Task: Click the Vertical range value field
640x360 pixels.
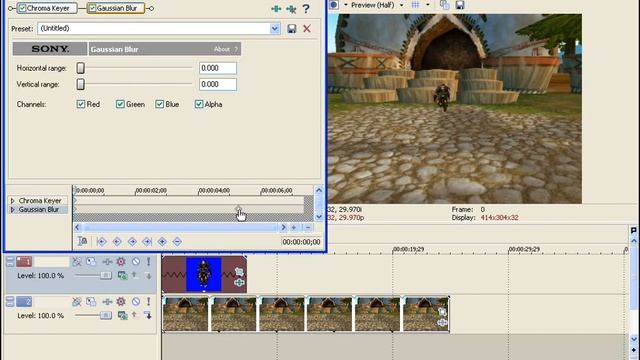Action: tap(218, 84)
